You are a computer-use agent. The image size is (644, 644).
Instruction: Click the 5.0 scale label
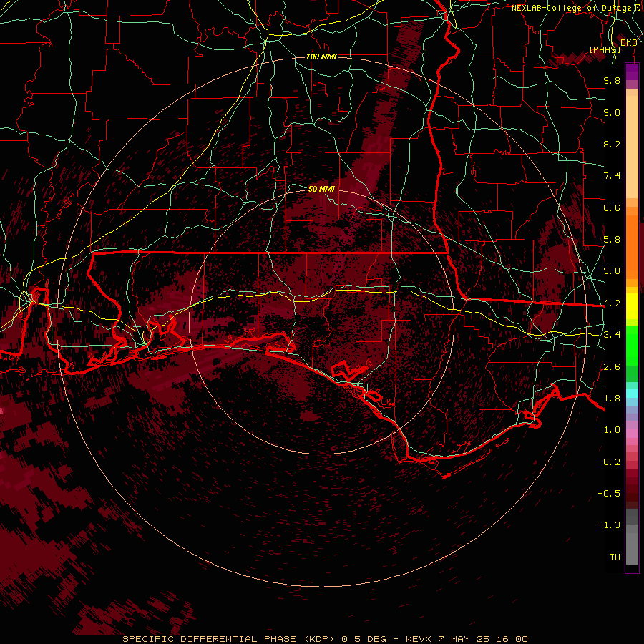[612, 271]
